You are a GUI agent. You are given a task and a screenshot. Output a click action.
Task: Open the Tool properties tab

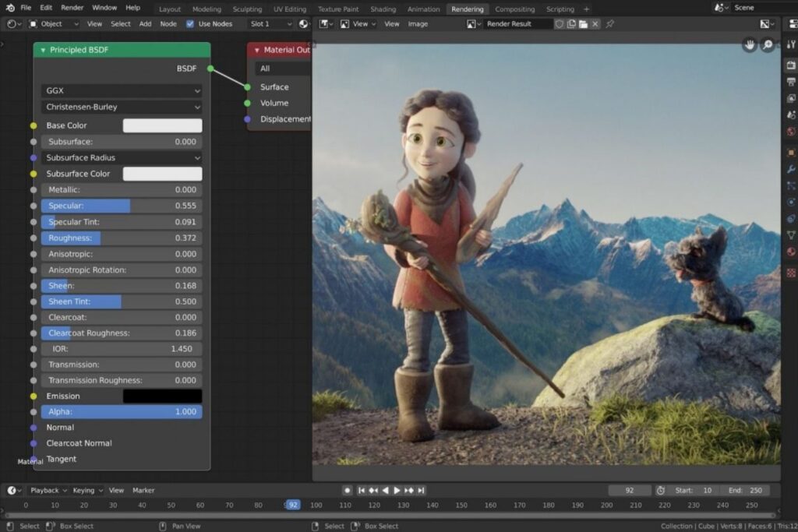coord(791,44)
